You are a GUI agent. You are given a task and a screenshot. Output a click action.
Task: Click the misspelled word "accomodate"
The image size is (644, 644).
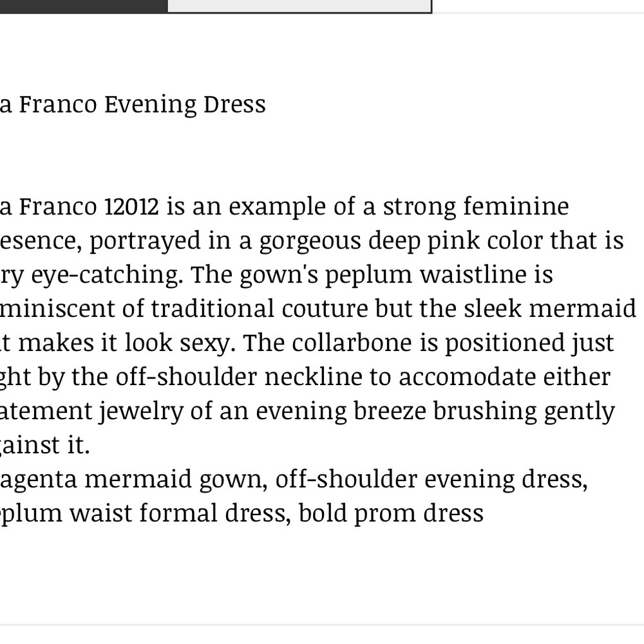coord(467,377)
